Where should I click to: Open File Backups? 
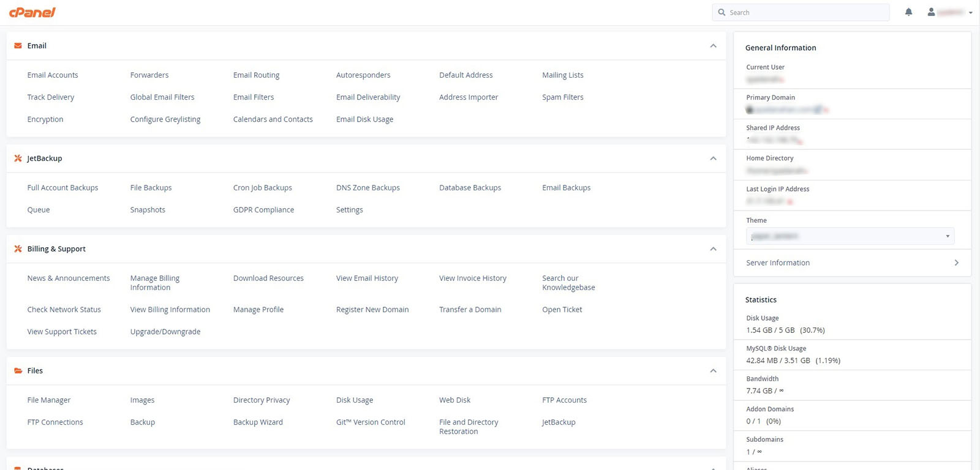pyautogui.click(x=151, y=188)
